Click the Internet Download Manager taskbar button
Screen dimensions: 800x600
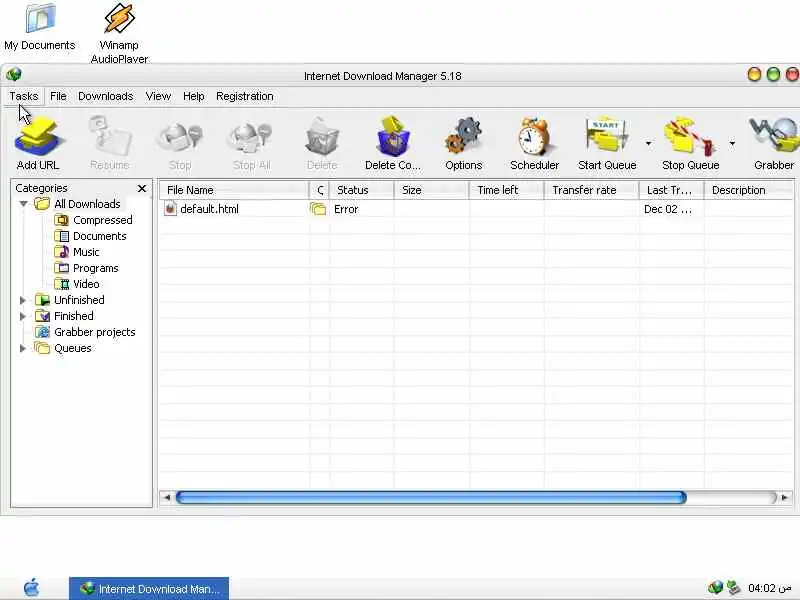click(149, 589)
